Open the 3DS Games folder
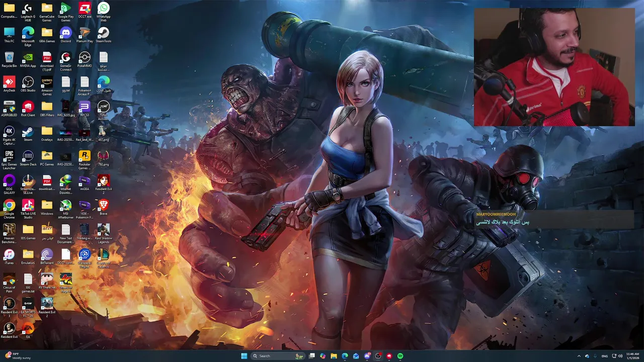The width and height of the screenshot is (644, 362). [28, 232]
